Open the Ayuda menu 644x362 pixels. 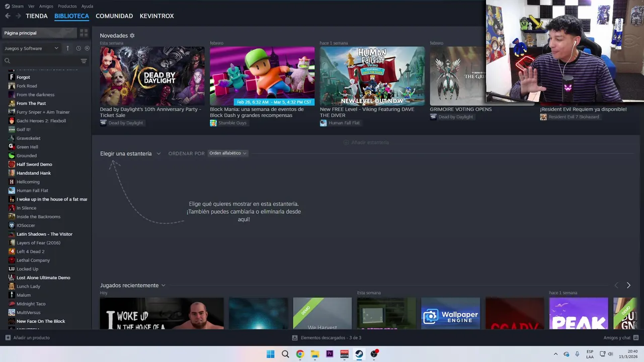87,6
